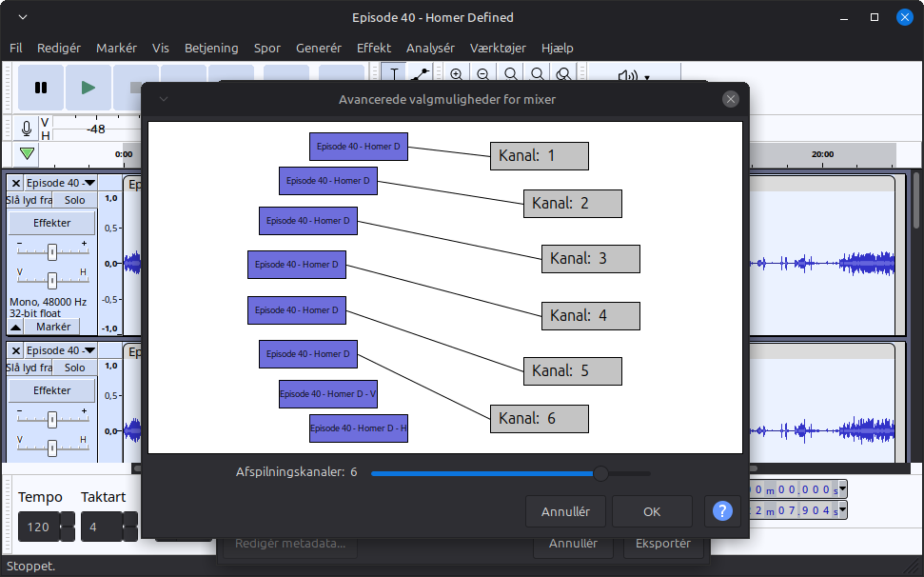Click the speaker audio setup icon
Viewport: 924px width, 577px height.
coord(626,77)
